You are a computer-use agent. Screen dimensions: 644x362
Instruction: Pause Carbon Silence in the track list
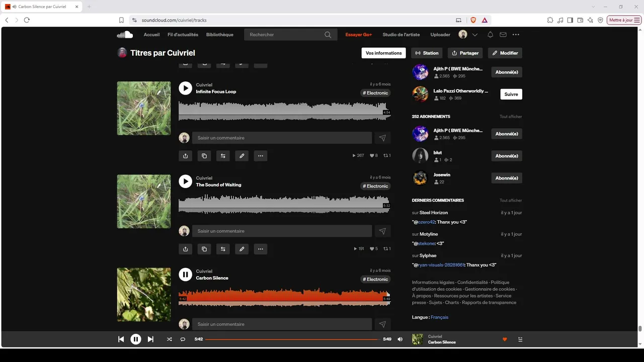[185, 275]
